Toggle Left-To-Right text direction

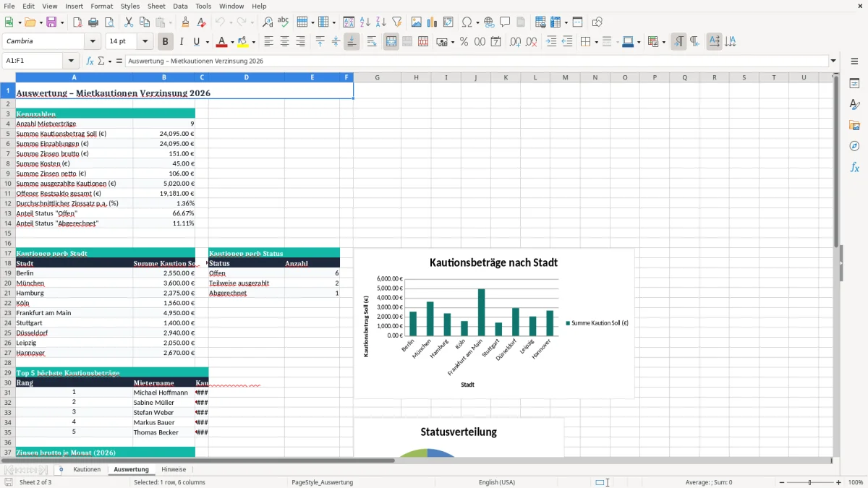pyautogui.click(x=678, y=42)
